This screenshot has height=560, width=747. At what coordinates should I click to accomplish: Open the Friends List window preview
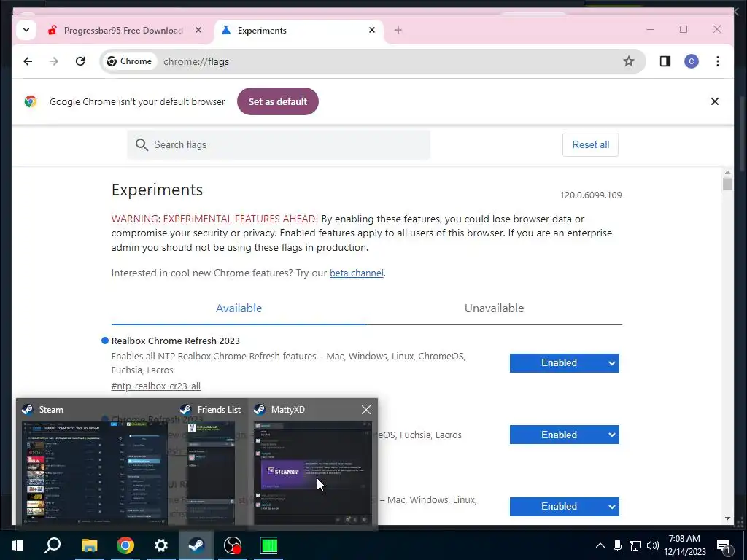point(211,472)
